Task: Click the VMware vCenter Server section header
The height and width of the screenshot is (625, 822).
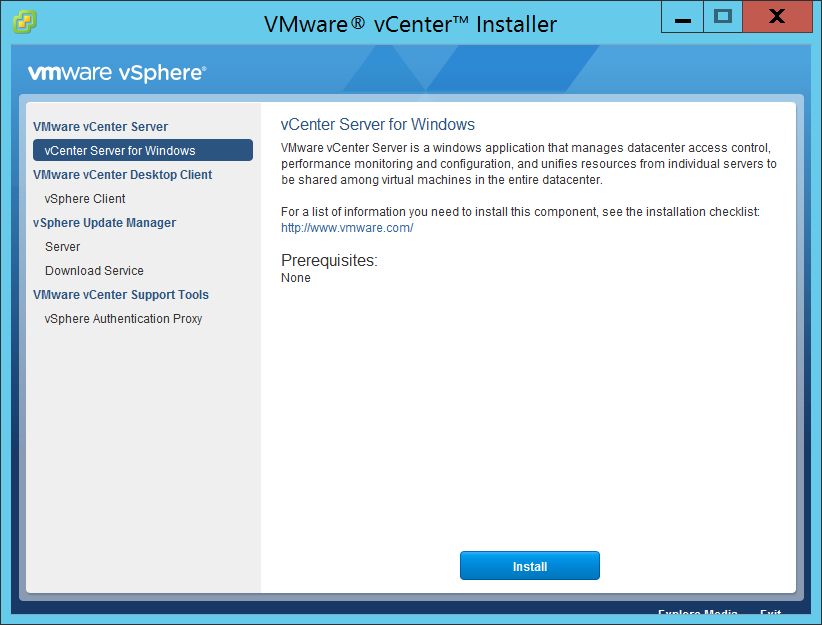Action: pos(100,127)
